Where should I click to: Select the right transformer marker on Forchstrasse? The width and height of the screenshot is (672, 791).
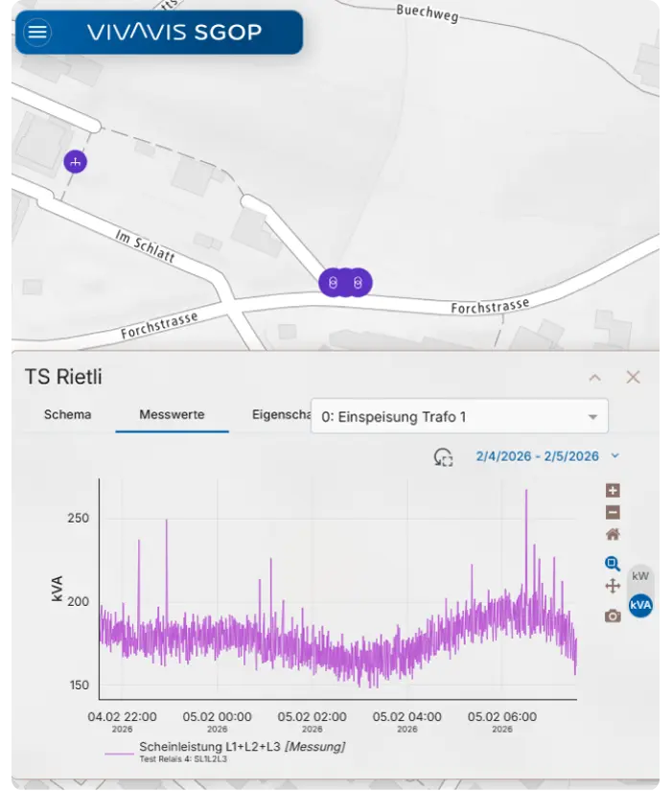pos(359,283)
